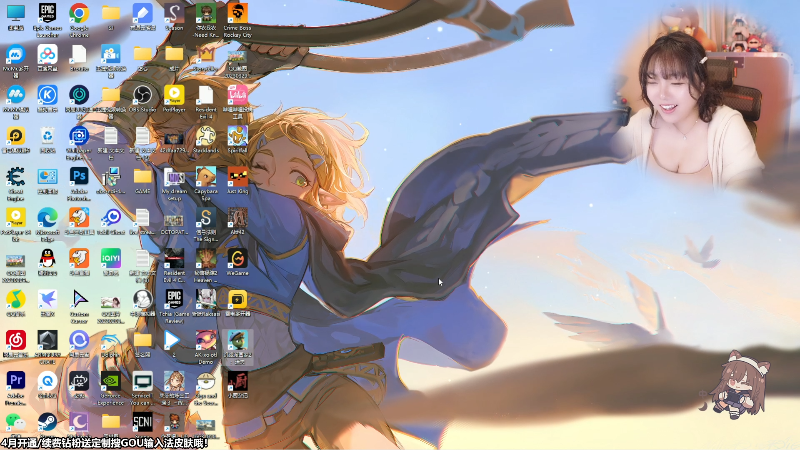Open QQ Music yellow-green note icon
800x450 pixels.
[16, 299]
